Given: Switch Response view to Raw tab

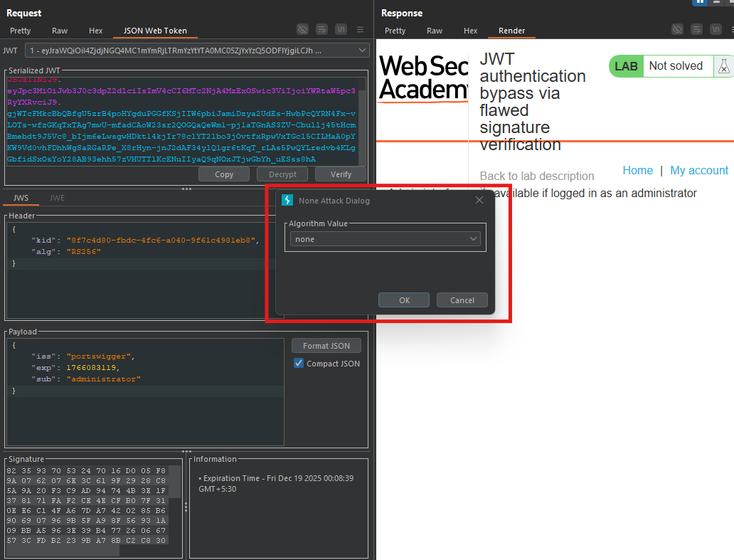Looking at the screenshot, I should click(435, 31).
